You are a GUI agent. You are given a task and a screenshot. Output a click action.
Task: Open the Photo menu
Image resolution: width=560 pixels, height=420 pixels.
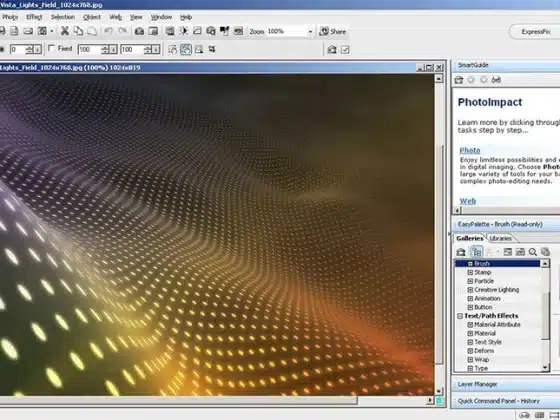pyautogui.click(x=10, y=17)
